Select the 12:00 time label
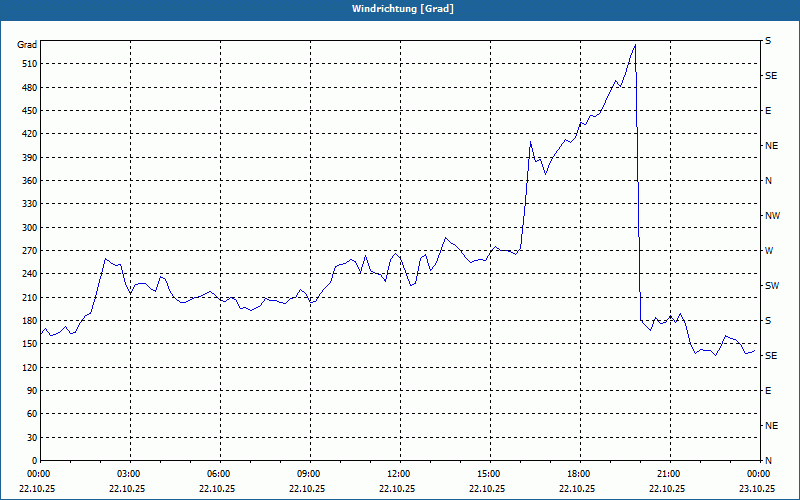800x500 pixels. coord(400,474)
